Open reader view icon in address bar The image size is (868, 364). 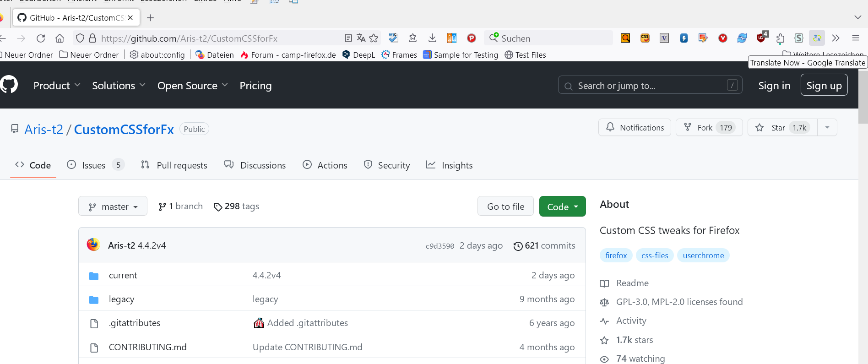348,38
